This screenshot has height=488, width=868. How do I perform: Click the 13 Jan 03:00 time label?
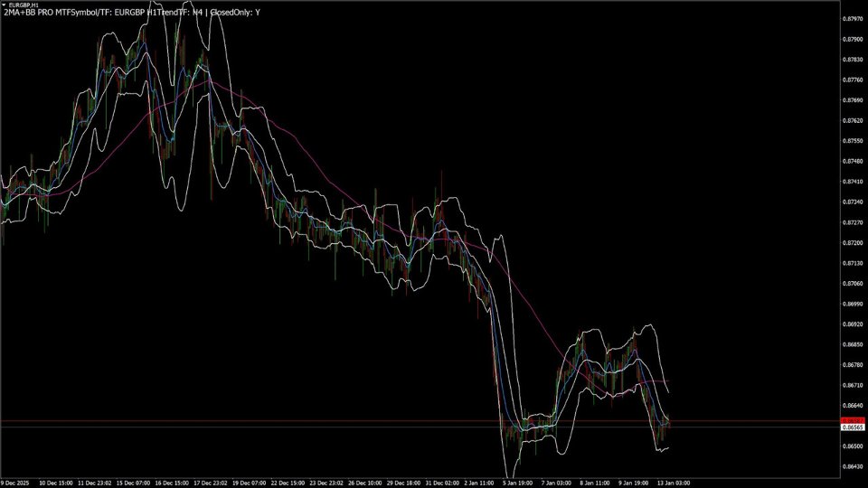pos(674,483)
